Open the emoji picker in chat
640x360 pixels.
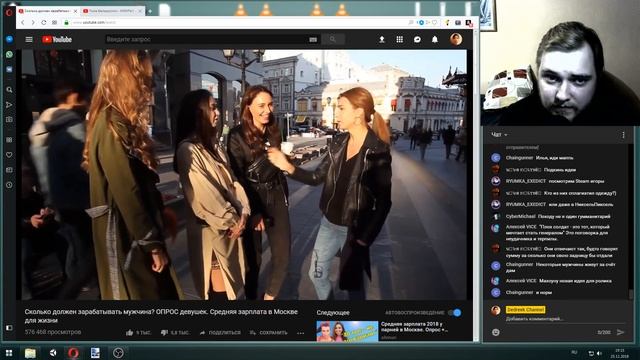pos(496,332)
